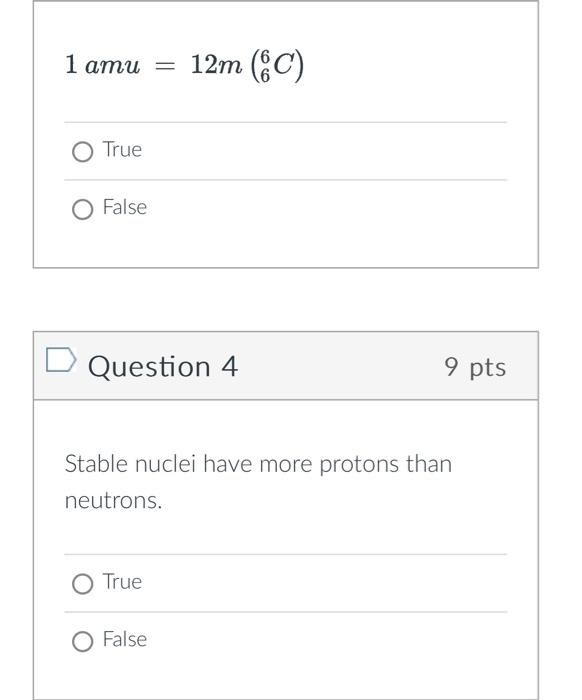Click the True label in Question 4
Viewport: 582px width, 700px height.
(122, 582)
